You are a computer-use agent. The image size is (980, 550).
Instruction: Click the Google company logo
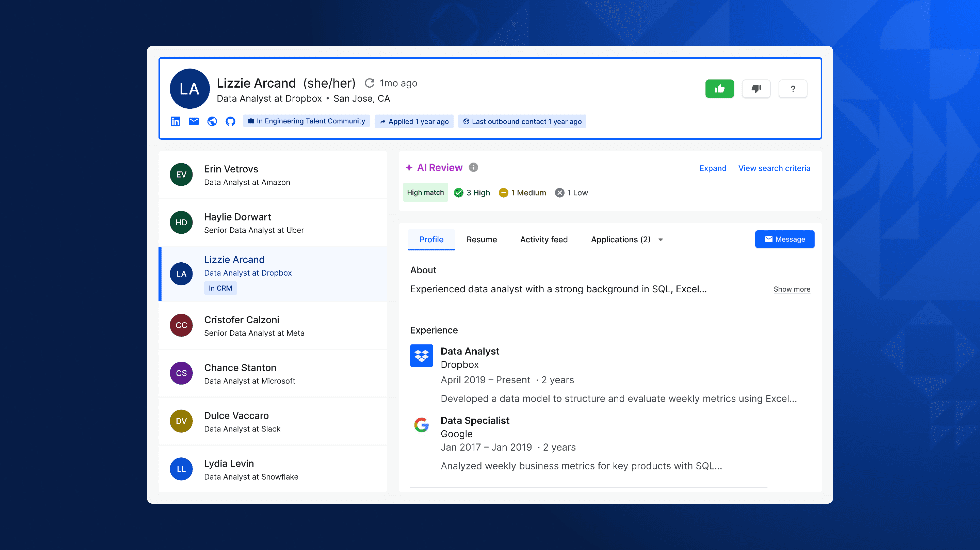click(x=421, y=425)
